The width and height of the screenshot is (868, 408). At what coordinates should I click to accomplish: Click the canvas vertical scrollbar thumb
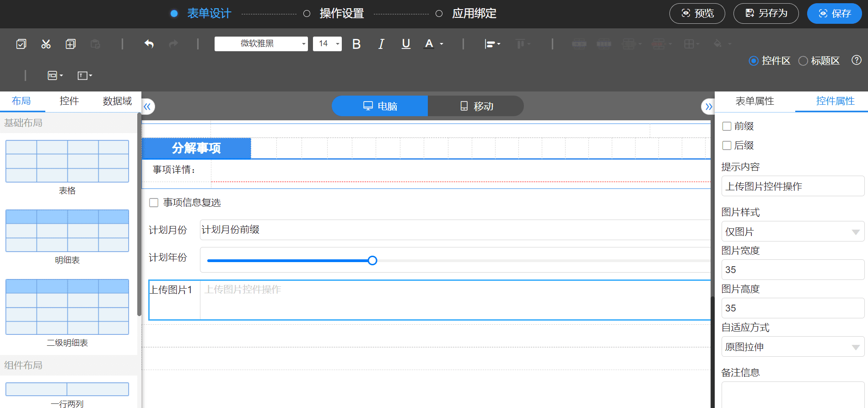pyautogui.click(x=712, y=352)
